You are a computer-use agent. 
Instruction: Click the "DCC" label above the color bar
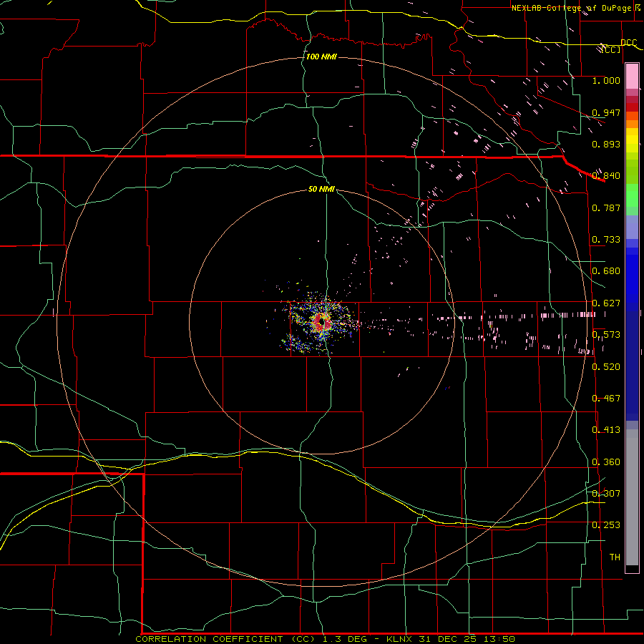click(629, 43)
